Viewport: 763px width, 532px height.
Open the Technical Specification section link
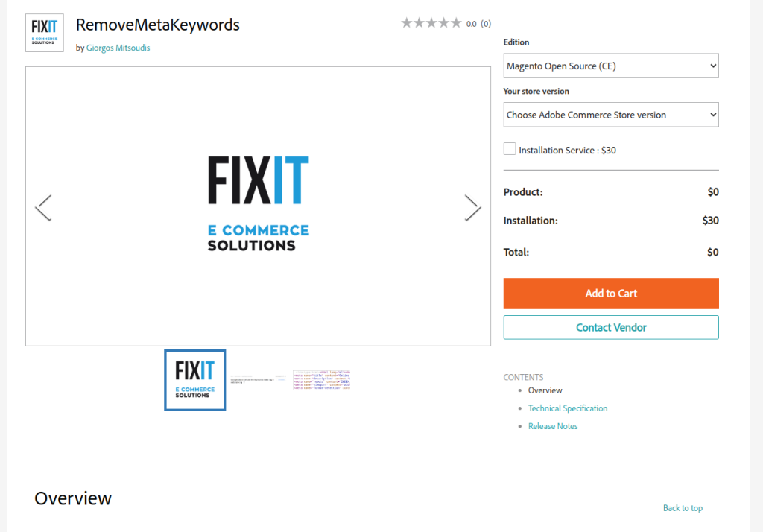point(568,408)
